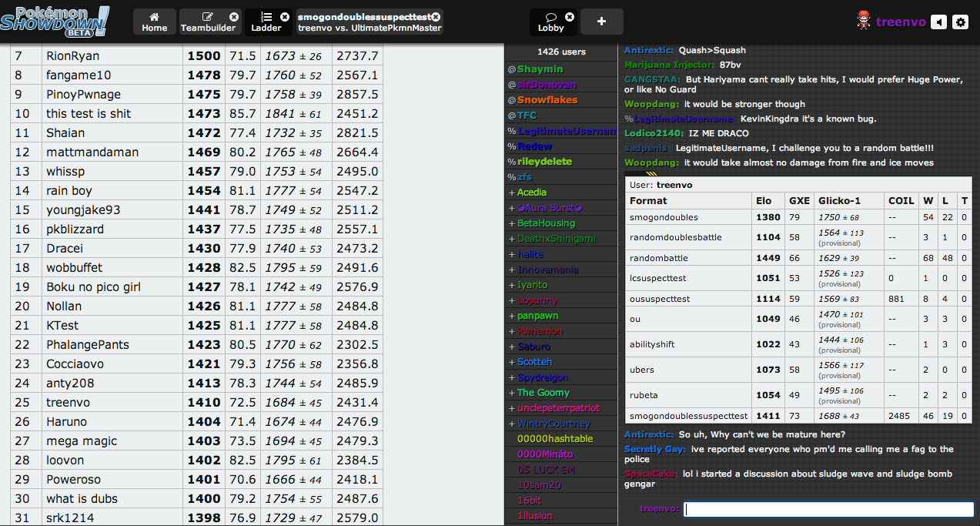Click the treenvo trainer avatar
This screenshot has width=980, height=526.
[x=864, y=22]
